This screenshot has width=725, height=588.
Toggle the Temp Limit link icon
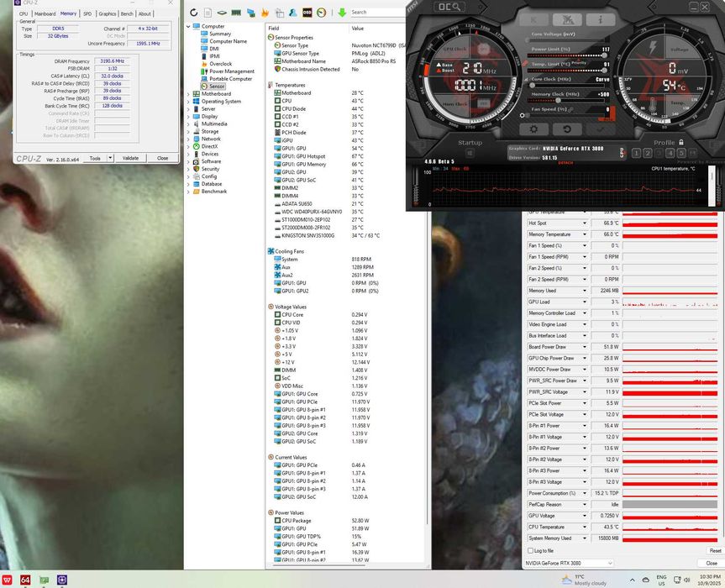click(x=526, y=64)
